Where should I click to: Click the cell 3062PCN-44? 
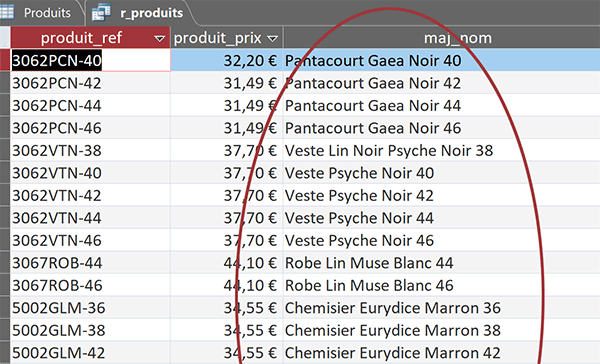[90, 105]
